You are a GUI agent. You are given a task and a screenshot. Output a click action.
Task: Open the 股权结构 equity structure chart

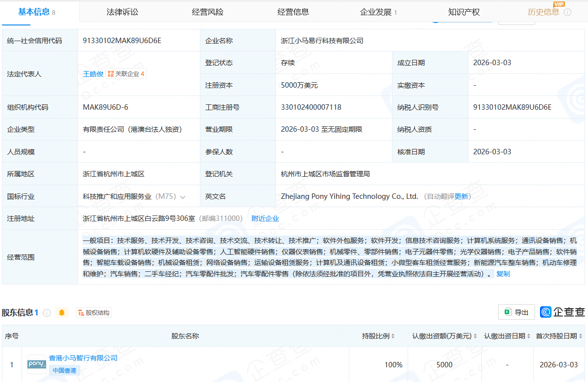94,312
